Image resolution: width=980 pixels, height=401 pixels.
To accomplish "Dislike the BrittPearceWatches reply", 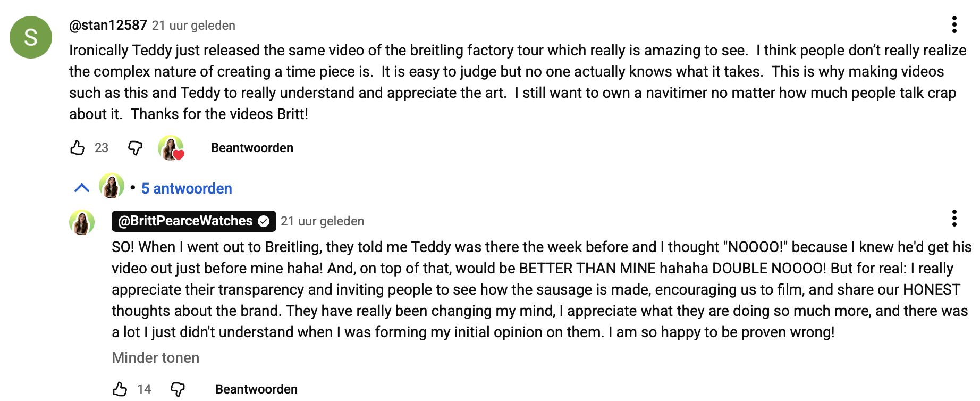I will pos(178,389).
